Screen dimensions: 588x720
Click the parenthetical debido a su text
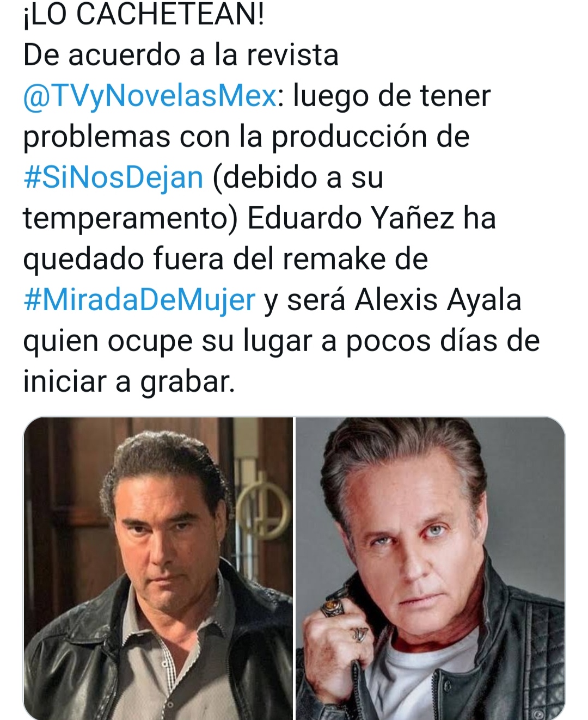coord(298,179)
